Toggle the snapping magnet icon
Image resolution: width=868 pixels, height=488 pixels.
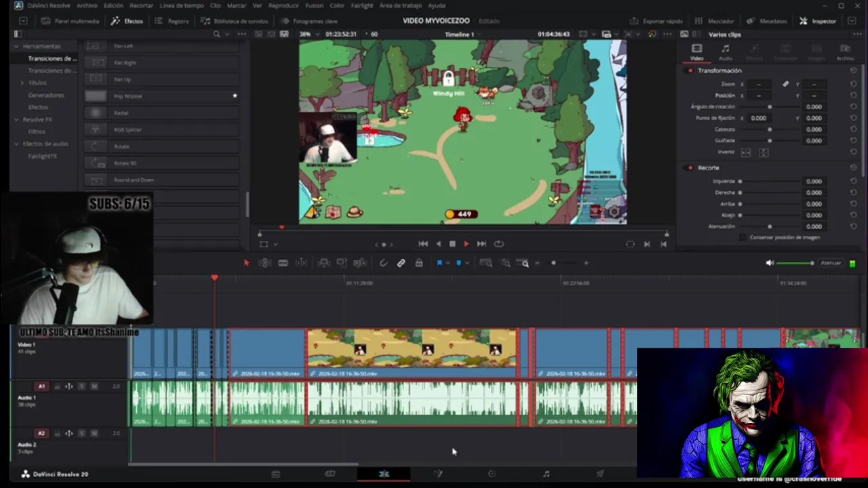click(x=383, y=263)
